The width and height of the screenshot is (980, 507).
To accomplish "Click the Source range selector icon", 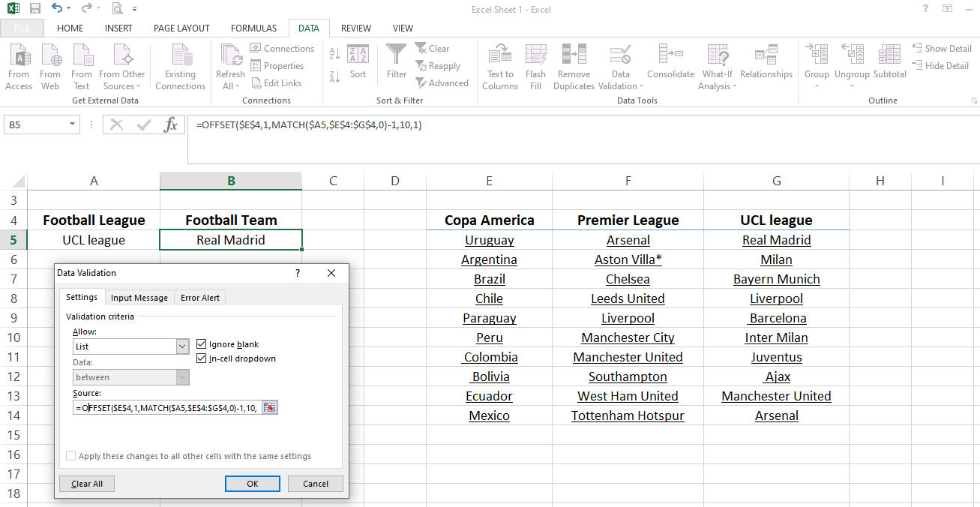I will pyautogui.click(x=270, y=407).
